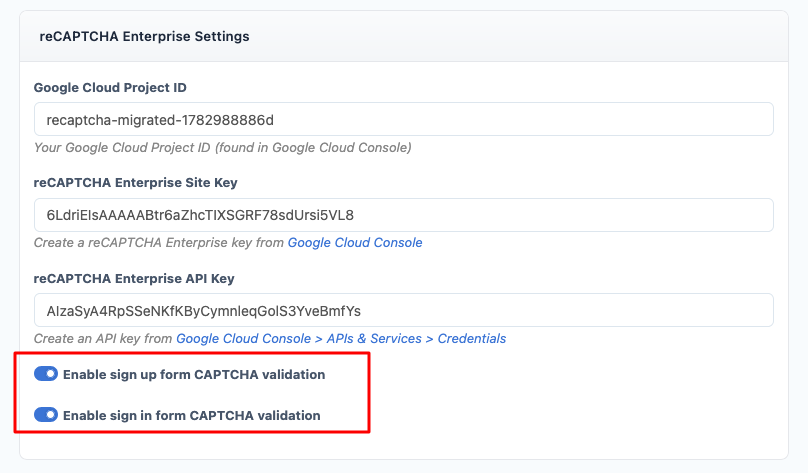808x473 pixels.
Task: Toggle Enable sign in form CAPTCHA validation
Action: click(46, 415)
